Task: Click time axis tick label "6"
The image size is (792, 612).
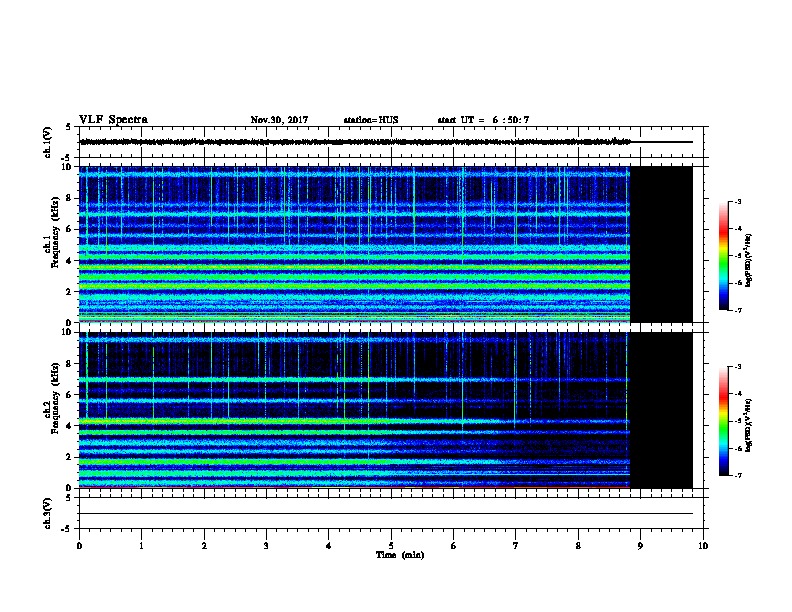Action: [453, 546]
